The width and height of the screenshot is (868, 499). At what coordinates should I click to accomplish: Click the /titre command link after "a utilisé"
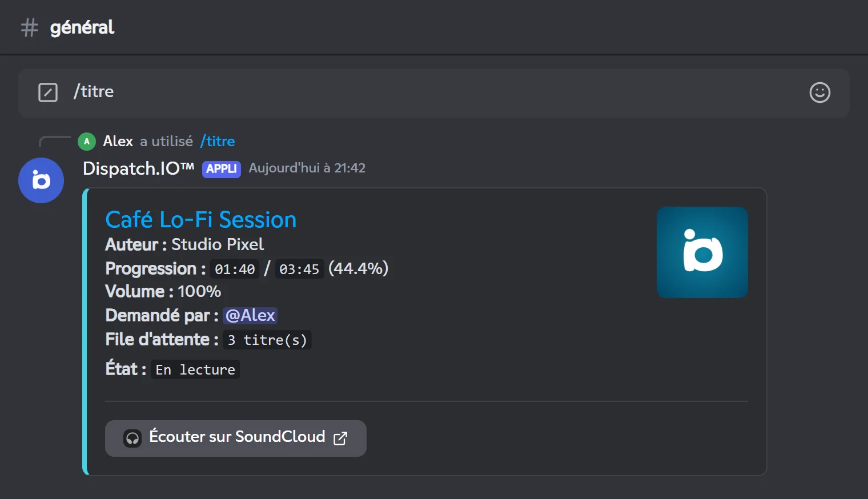pos(218,141)
